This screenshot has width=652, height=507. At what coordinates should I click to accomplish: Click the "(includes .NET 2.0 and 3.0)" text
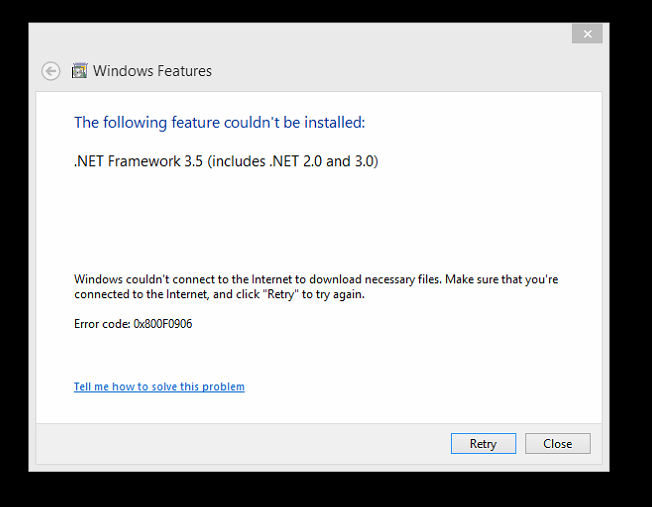coord(292,161)
